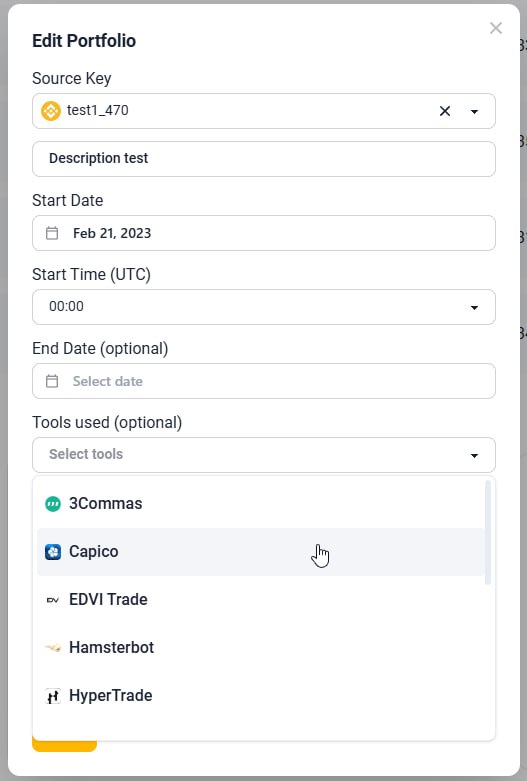The height and width of the screenshot is (781, 527).
Task: Click the tools list scrollbar
Action: tap(488, 532)
